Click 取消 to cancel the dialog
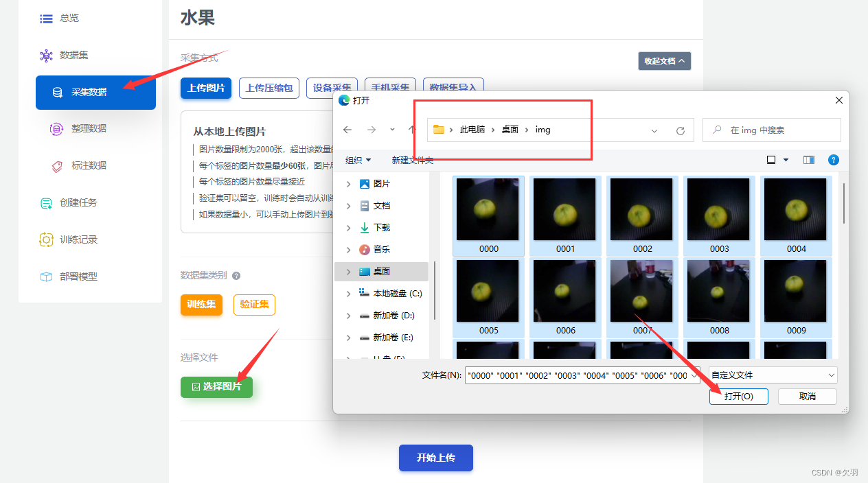 coord(808,397)
